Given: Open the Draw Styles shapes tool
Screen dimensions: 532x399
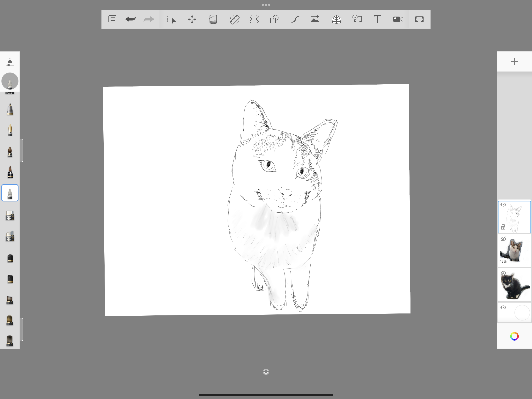Looking at the screenshot, I should pos(274,19).
